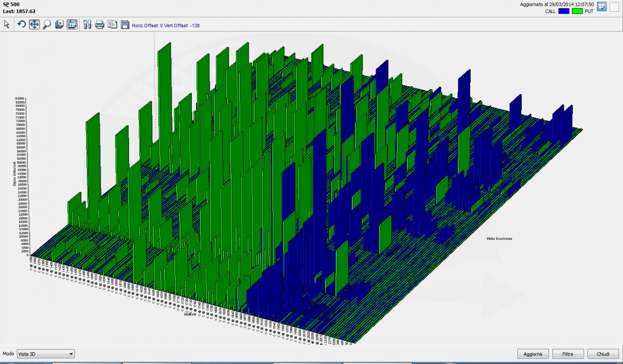
Task: Click the empty square button top right
Action: tap(614, 7)
